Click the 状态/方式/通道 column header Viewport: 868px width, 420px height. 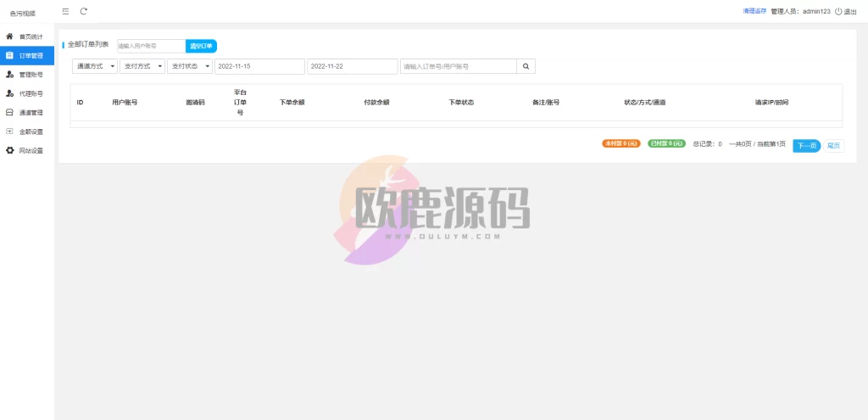coord(645,103)
